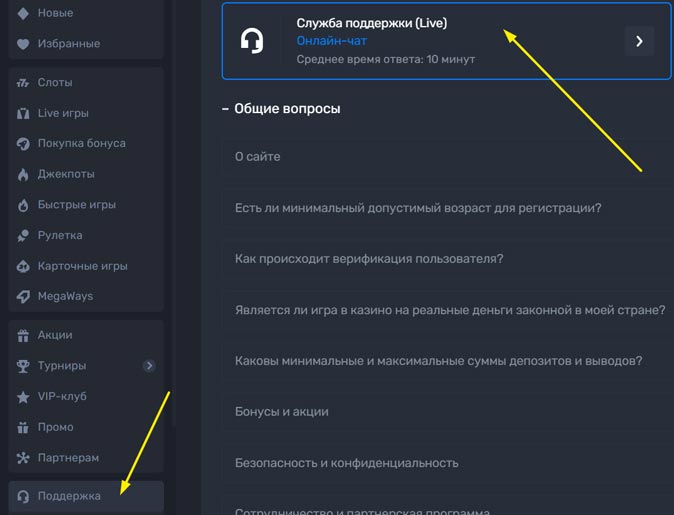674x515 pixels.
Task: Click the 777 slots icon
Action: 23,83
